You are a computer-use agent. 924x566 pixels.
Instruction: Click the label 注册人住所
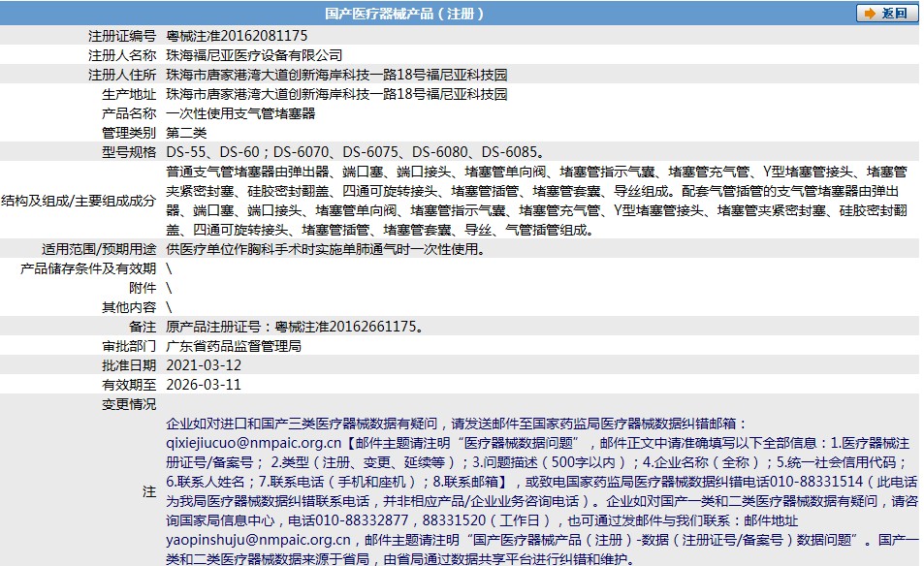[x=122, y=75]
